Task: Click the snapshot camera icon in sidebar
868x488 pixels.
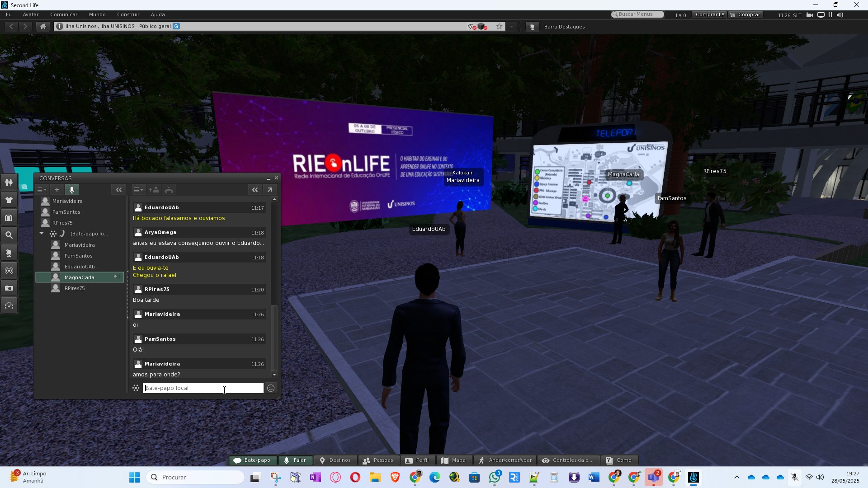Action: [9, 288]
